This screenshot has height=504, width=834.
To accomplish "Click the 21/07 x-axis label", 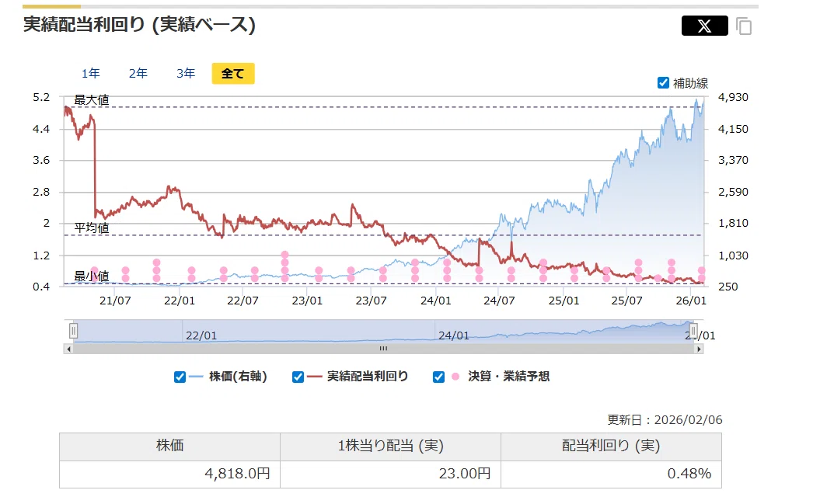I will point(115,301).
